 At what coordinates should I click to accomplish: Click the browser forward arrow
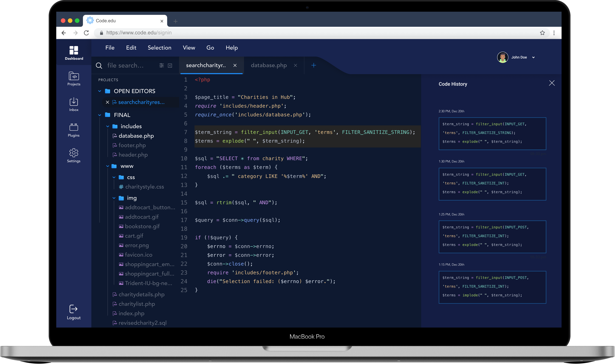(x=76, y=33)
